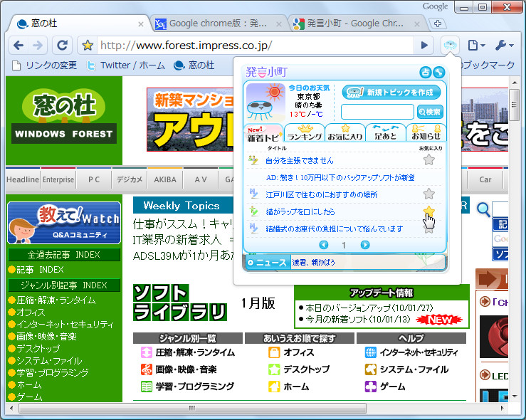Screen dimensions: 526x420
Task: Reload the current page
Action: pyautogui.click(x=62, y=46)
